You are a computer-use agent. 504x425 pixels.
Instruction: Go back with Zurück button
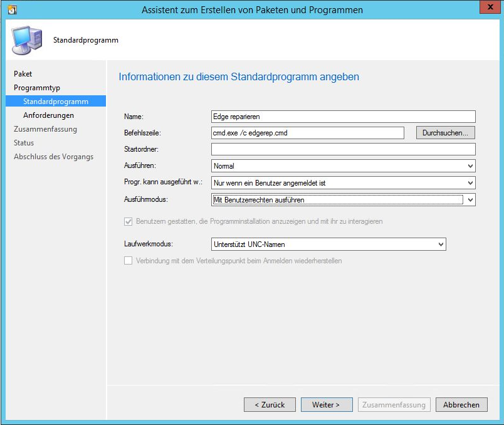click(270, 405)
